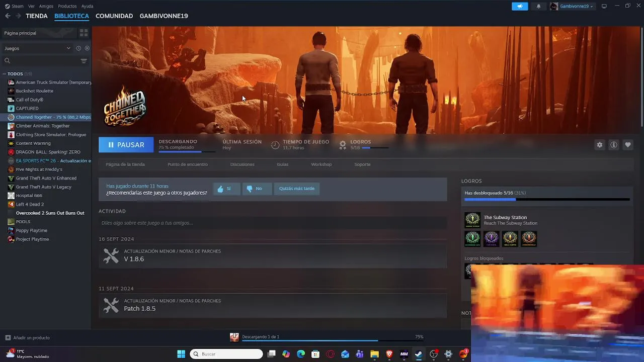Viewport: 644px width, 362px height.
Task: Go to TIENDA in top navigation
Action: 37,16
